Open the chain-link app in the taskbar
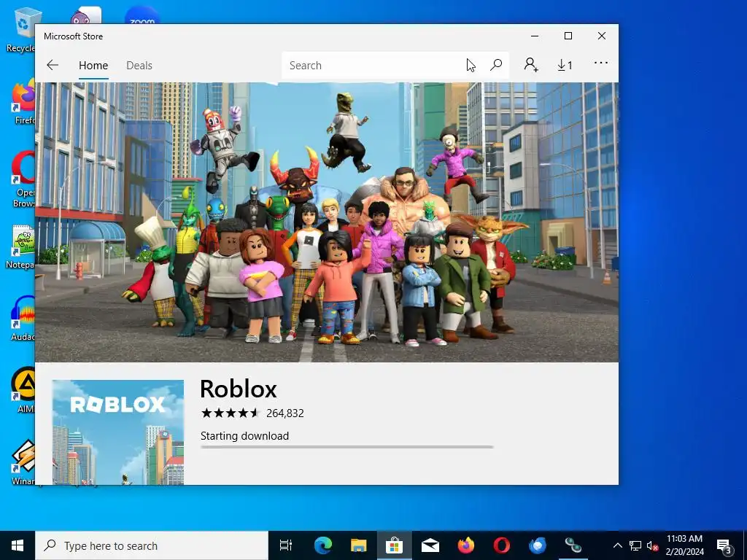 coord(573,545)
